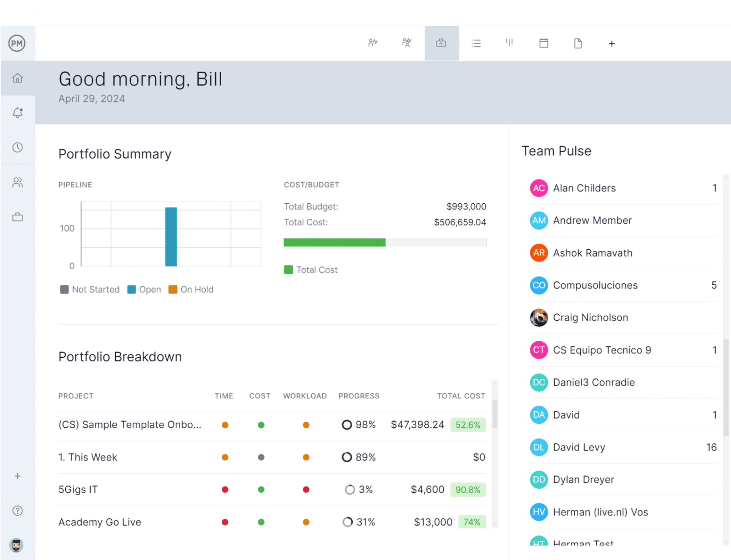731x560 pixels.
Task: Switch to the list view icon
Action: 476,43
